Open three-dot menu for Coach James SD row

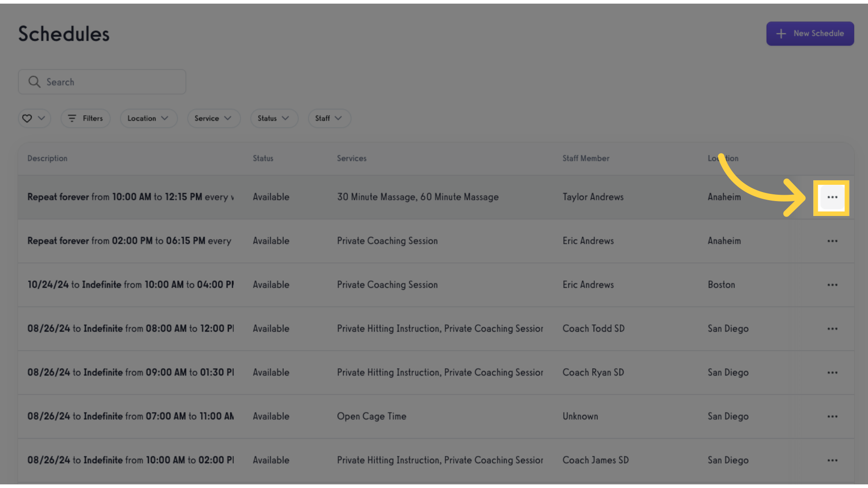832,460
